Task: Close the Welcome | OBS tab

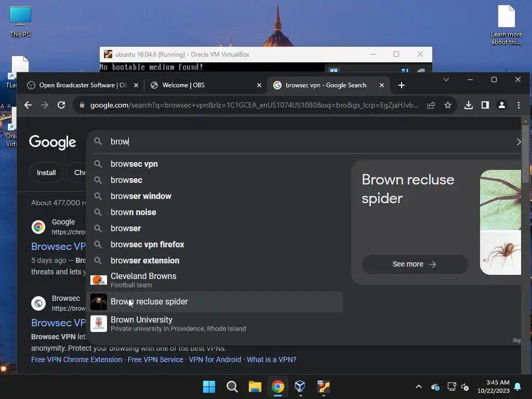Action: click(x=259, y=85)
